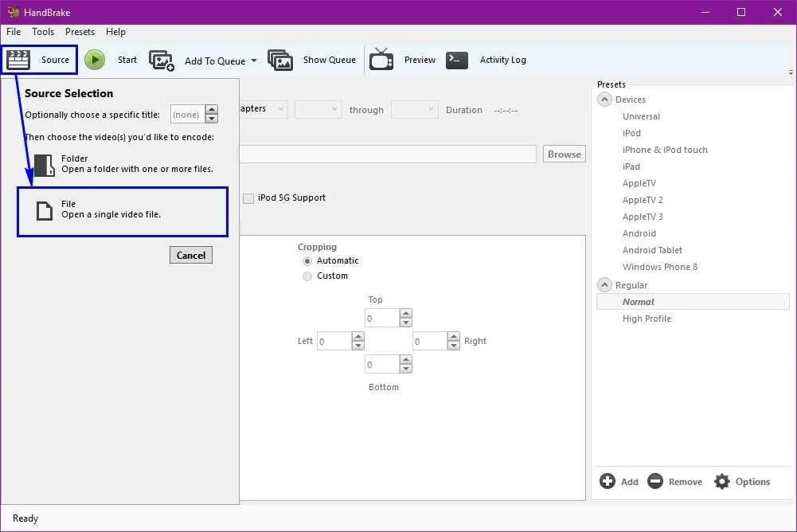Select the Automatic cropping radio button

click(307, 261)
